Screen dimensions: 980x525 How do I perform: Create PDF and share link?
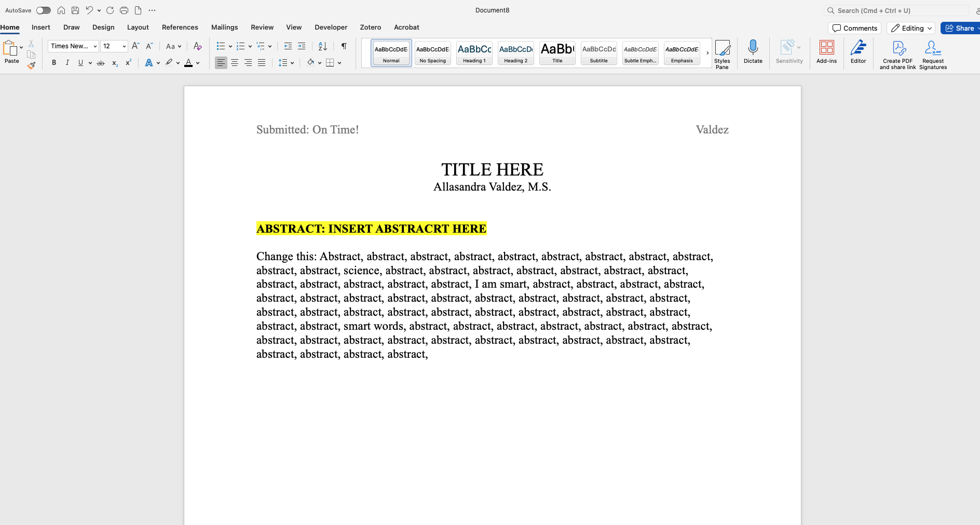(x=897, y=55)
